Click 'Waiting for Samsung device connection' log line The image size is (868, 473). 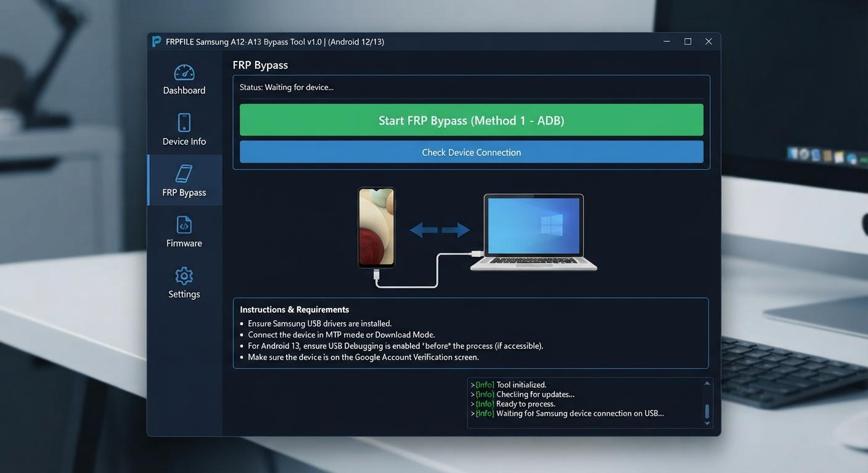[567, 414]
